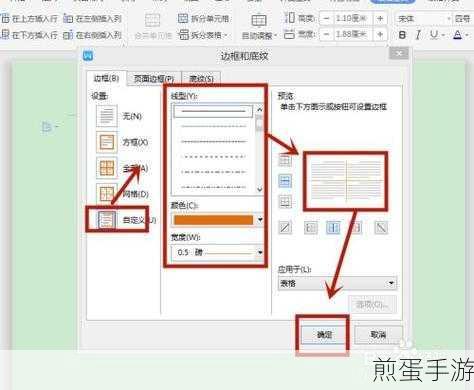The width and height of the screenshot is (474, 390).
Task: Click the merge cells icon
Action: (x=153, y=20)
